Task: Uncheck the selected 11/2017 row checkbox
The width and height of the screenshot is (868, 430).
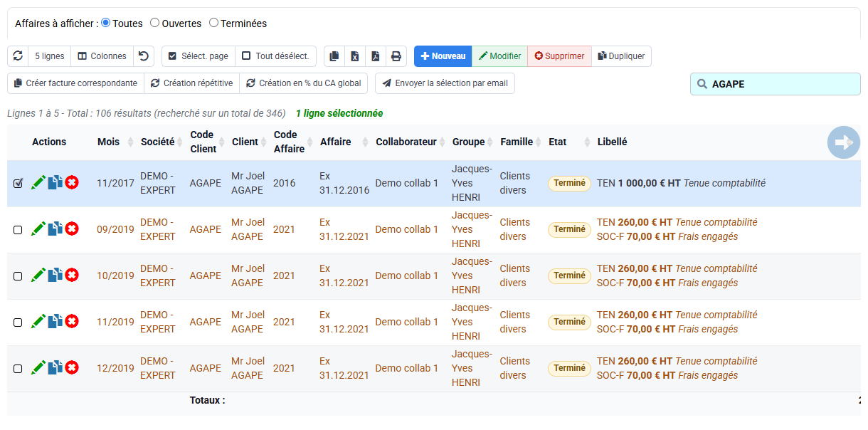Action: point(18,184)
